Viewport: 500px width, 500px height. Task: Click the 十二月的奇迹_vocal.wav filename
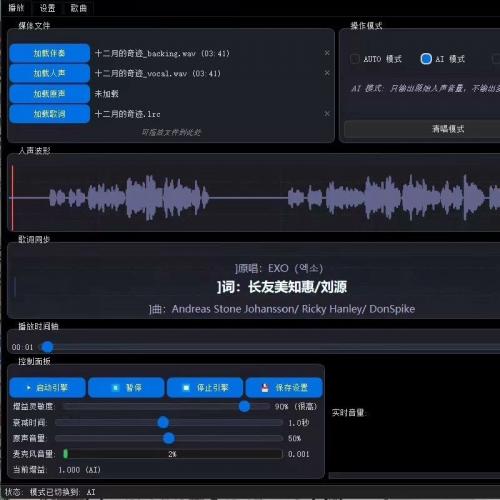coord(158,73)
